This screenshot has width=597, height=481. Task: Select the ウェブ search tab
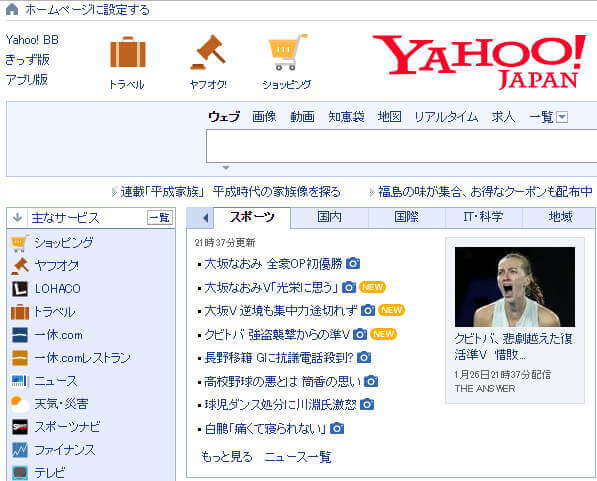click(224, 117)
